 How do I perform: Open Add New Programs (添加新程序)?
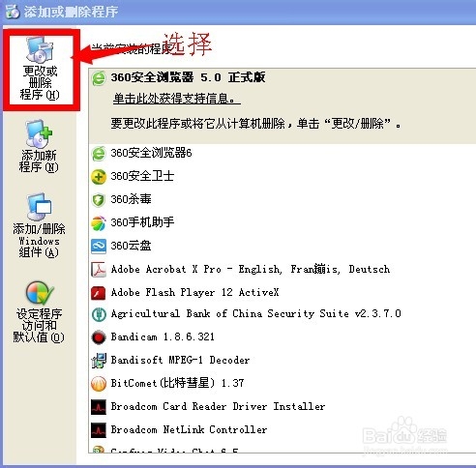39,147
